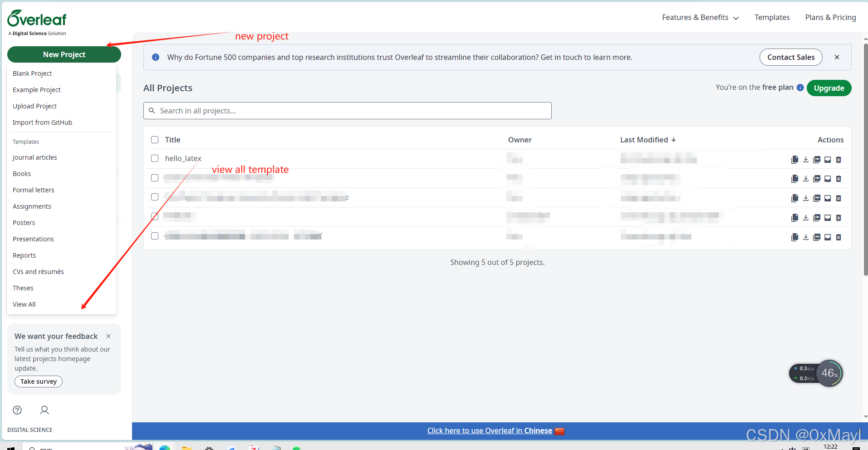Click the Overleaf logo
868x450 pixels.
click(37, 23)
